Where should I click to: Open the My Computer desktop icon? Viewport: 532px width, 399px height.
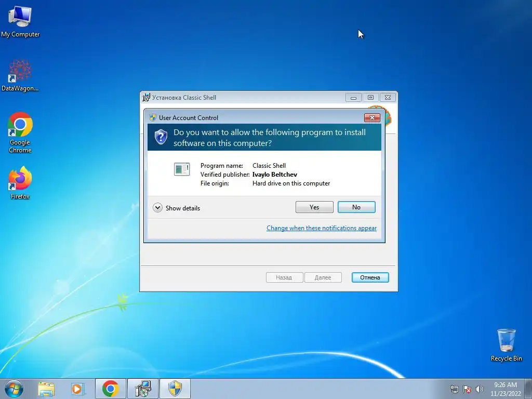pos(20,22)
